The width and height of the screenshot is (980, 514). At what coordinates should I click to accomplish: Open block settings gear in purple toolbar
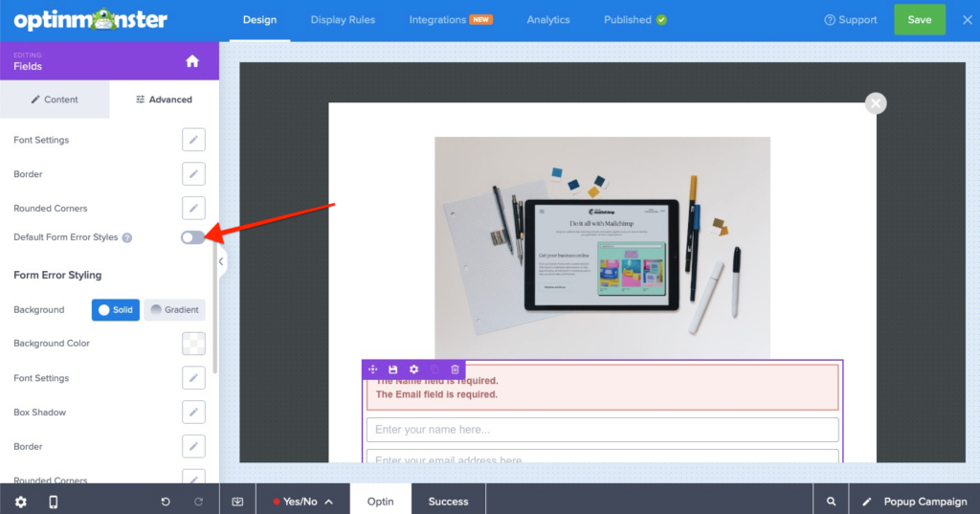point(413,369)
